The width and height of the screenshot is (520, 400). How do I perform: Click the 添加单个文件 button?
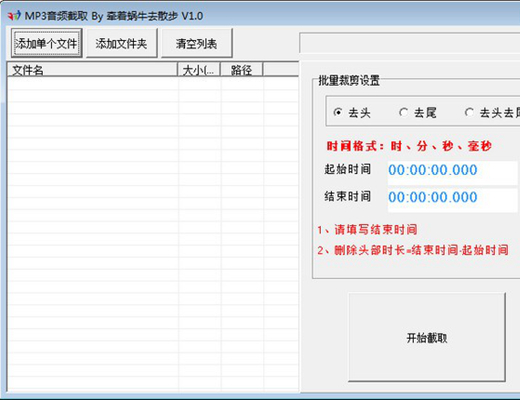click(46, 43)
